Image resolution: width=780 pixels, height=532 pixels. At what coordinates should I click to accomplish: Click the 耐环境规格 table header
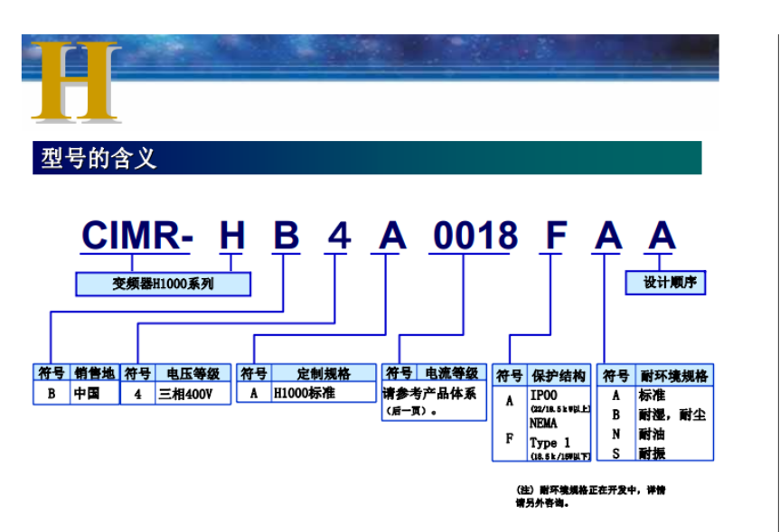(673, 376)
